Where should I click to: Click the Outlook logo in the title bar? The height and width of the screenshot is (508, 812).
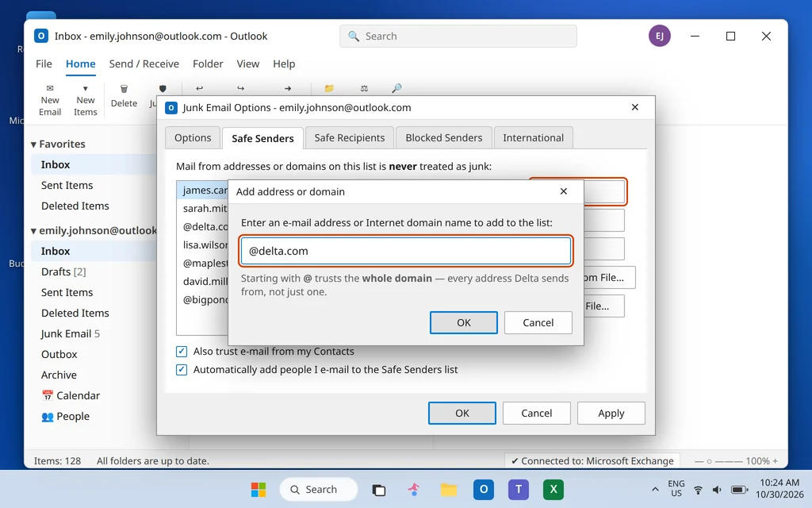(41, 36)
